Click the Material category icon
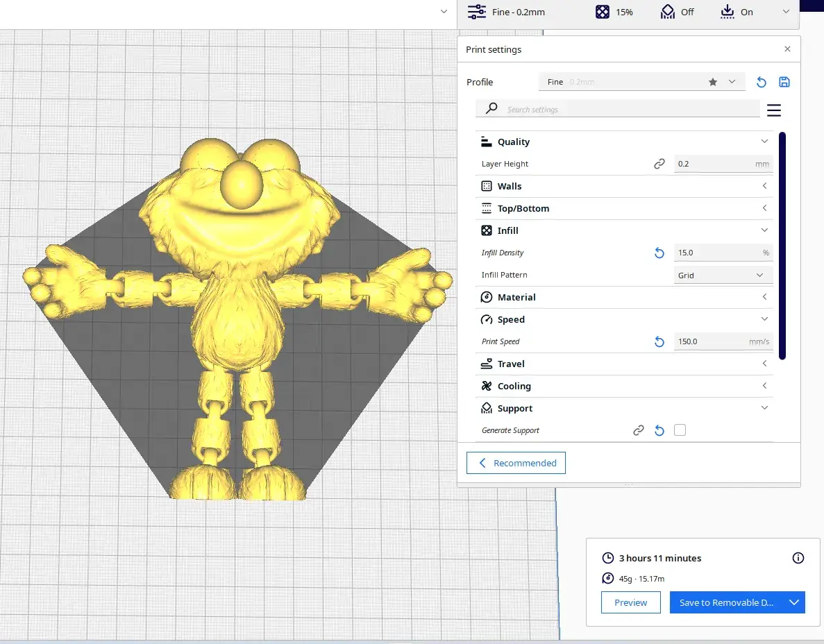This screenshot has width=824, height=644. click(x=487, y=297)
